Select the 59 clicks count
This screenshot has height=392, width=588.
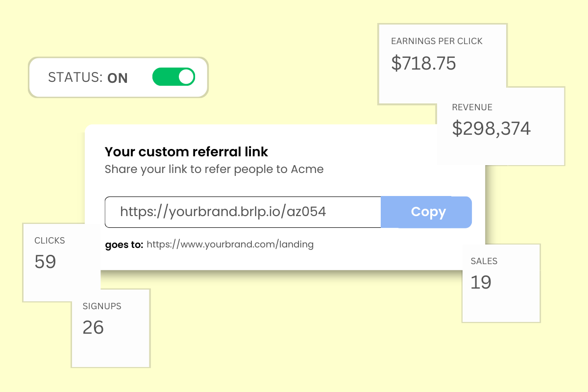click(x=46, y=262)
